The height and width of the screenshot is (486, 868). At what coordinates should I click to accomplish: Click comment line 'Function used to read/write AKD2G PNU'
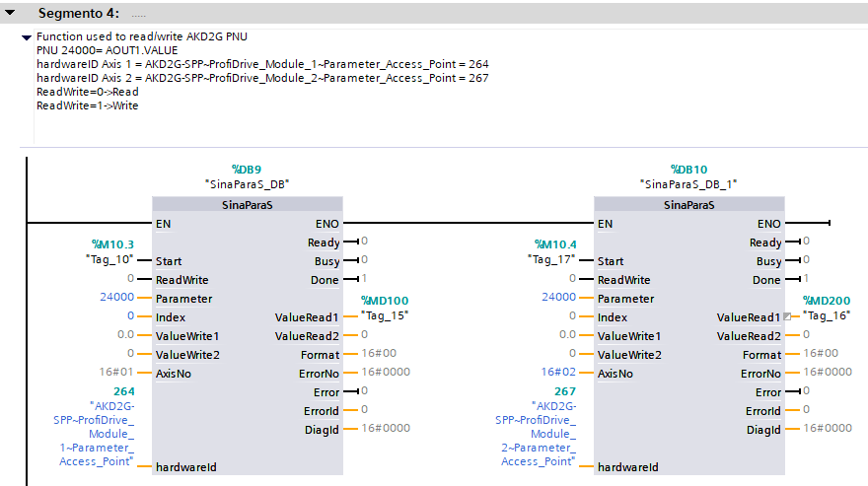pos(142,36)
